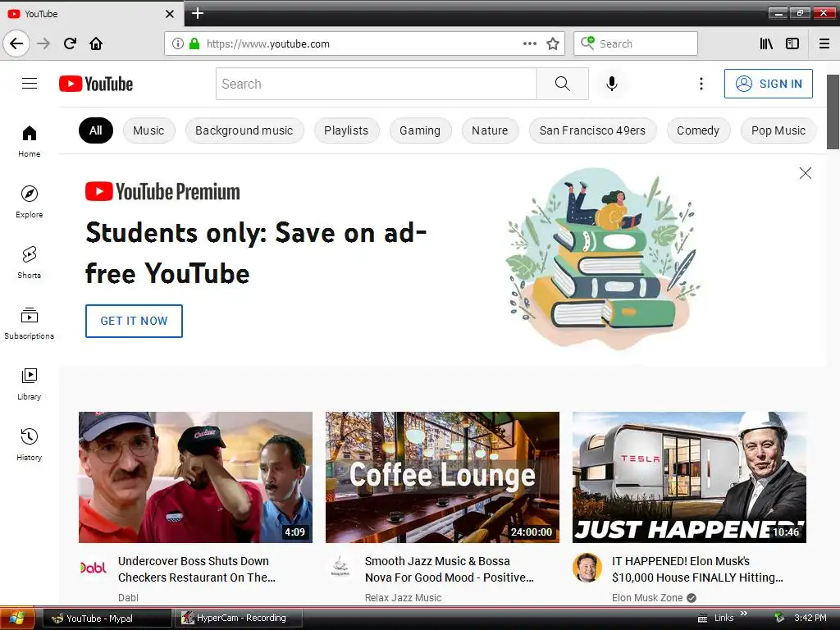Open History in the sidebar
The width and height of the screenshot is (840, 630).
(x=30, y=445)
